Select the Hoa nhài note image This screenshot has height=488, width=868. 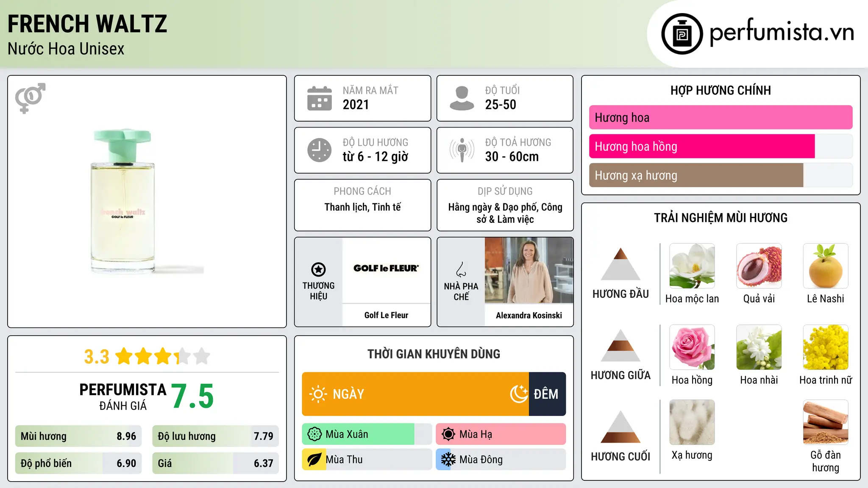click(x=759, y=347)
